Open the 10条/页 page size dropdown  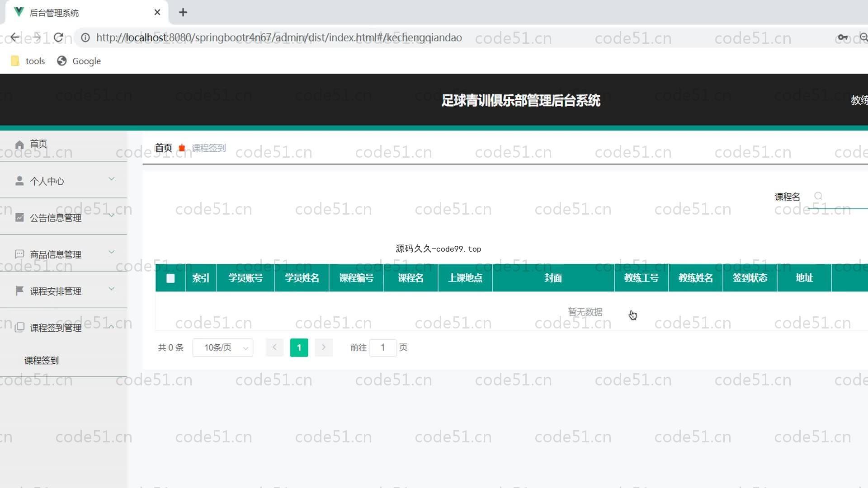pos(223,347)
